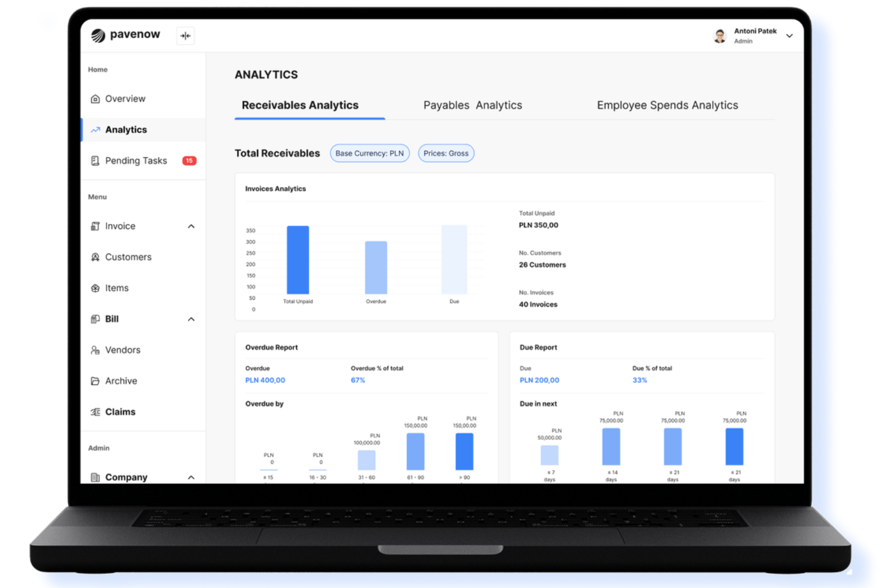Click the PLN 400,00 overdue amount
This screenshot has height=588, width=882.
tap(265, 380)
